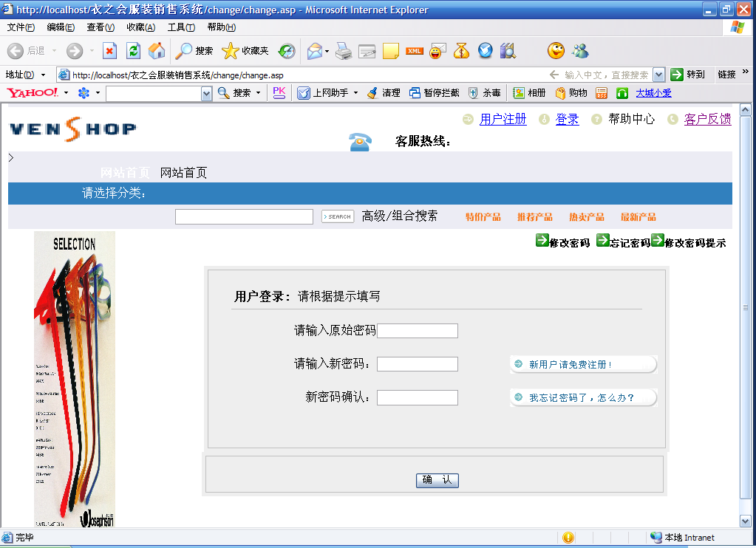Click the Print icon

tap(344, 51)
